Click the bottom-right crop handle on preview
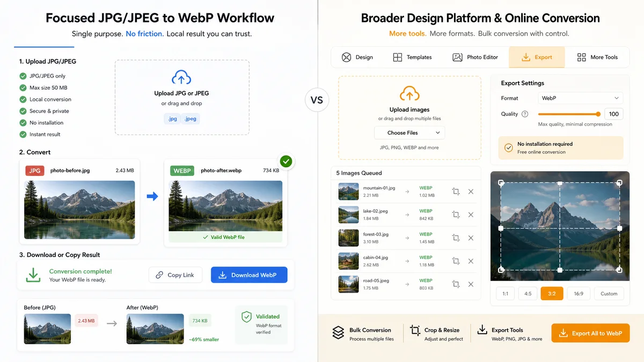Screen dimensions: 644x362 click(x=619, y=270)
